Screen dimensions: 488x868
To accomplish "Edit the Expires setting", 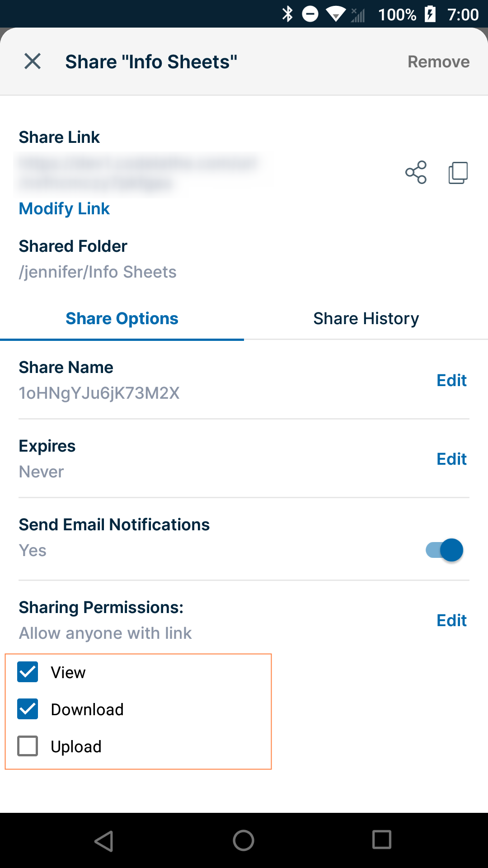I will pyautogui.click(x=451, y=459).
